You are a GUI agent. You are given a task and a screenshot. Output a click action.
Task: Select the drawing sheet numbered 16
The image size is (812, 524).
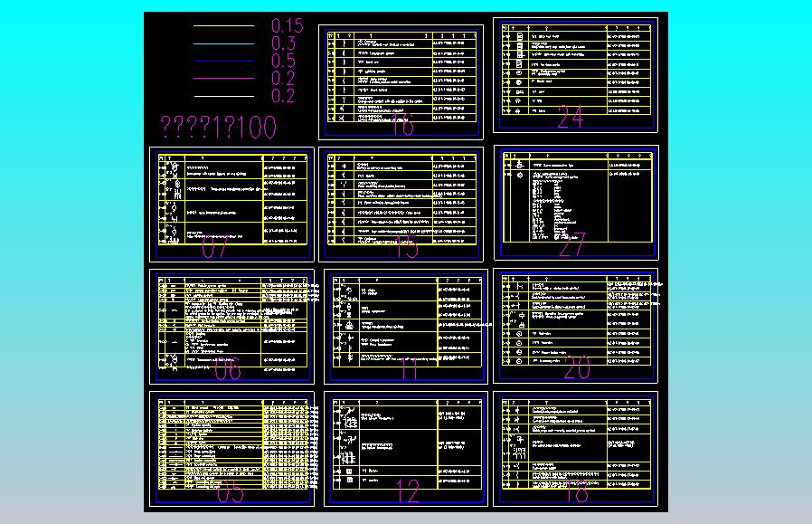click(401, 81)
